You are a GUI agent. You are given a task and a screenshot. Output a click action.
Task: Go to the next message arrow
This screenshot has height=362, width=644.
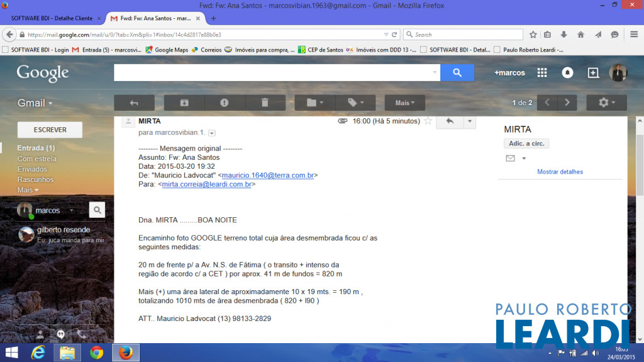coord(567,103)
